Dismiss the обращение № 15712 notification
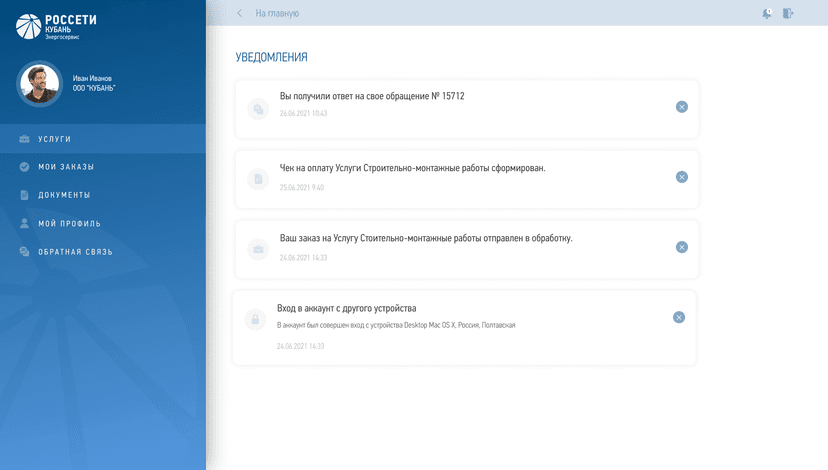 [682, 107]
